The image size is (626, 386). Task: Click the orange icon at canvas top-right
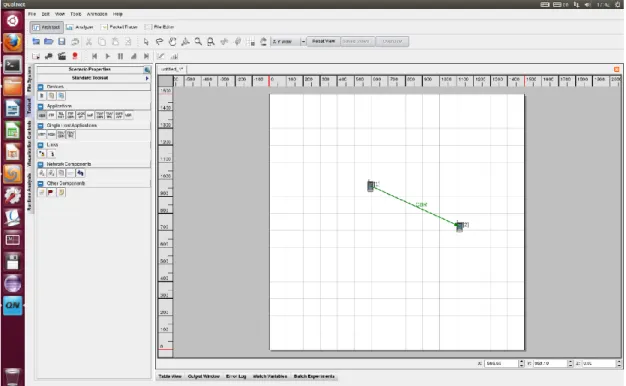tap(616, 69)
